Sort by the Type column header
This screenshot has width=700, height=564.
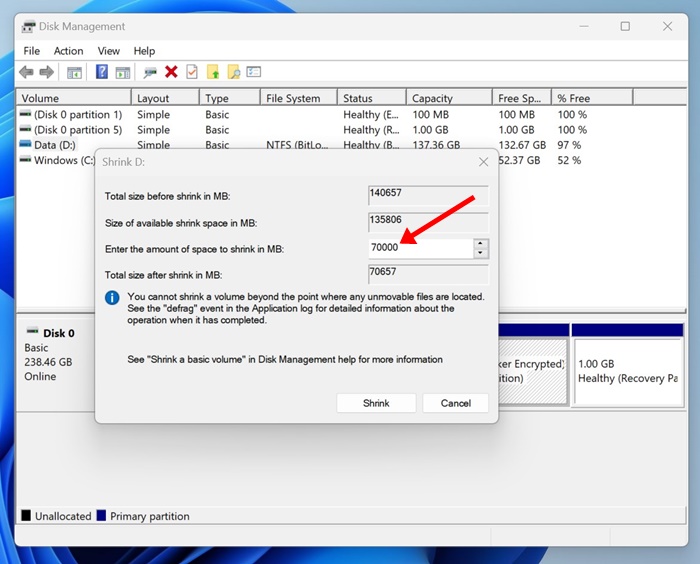pos(229,98)
